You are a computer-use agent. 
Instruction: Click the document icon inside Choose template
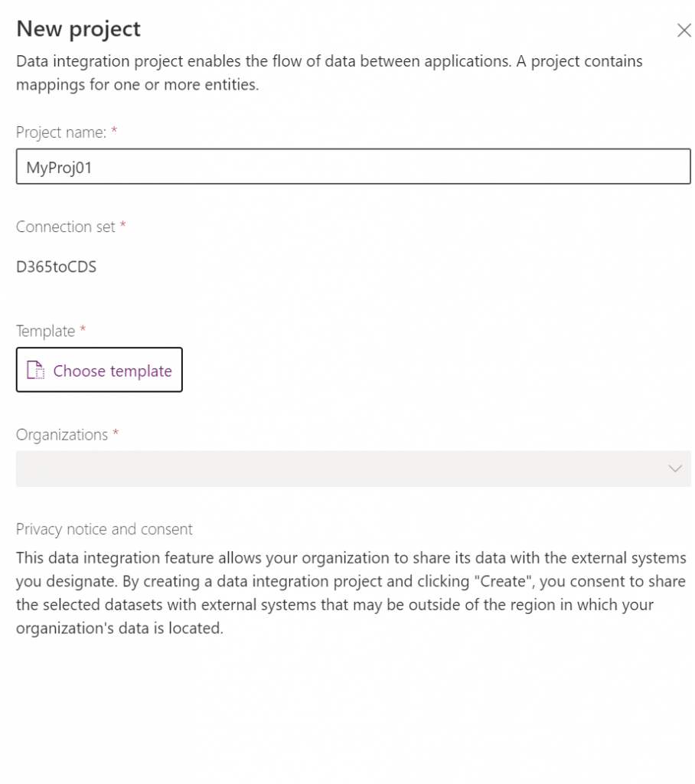coord(34,370)
